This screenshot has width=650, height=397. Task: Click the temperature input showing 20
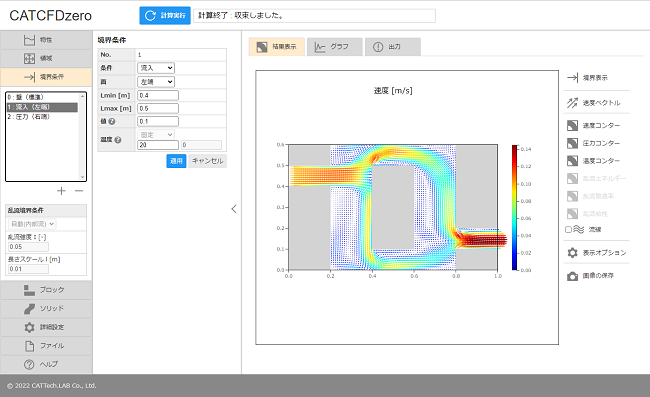pyautogui.click(x=158, y=145)
